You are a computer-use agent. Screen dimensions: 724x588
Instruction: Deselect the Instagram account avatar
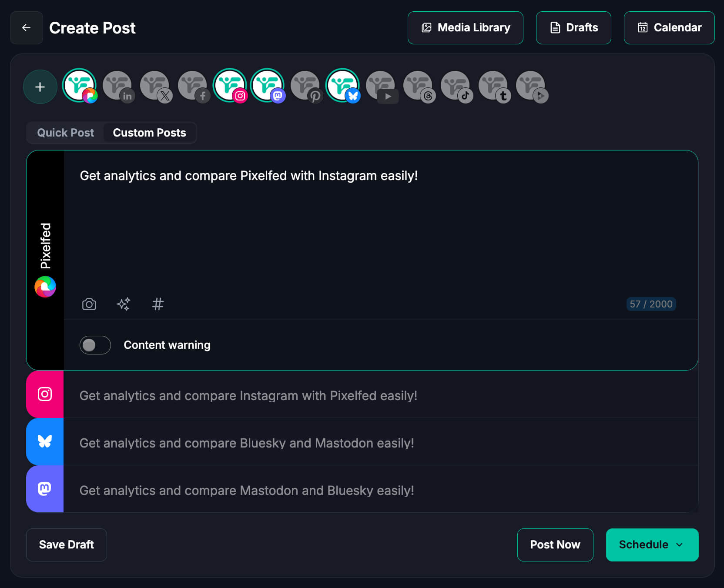[x=230, y=86]
